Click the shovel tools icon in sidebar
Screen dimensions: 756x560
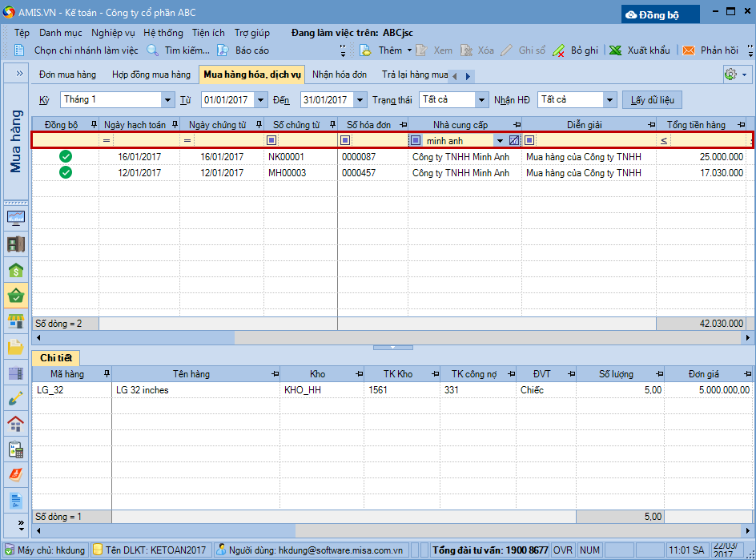16,398
